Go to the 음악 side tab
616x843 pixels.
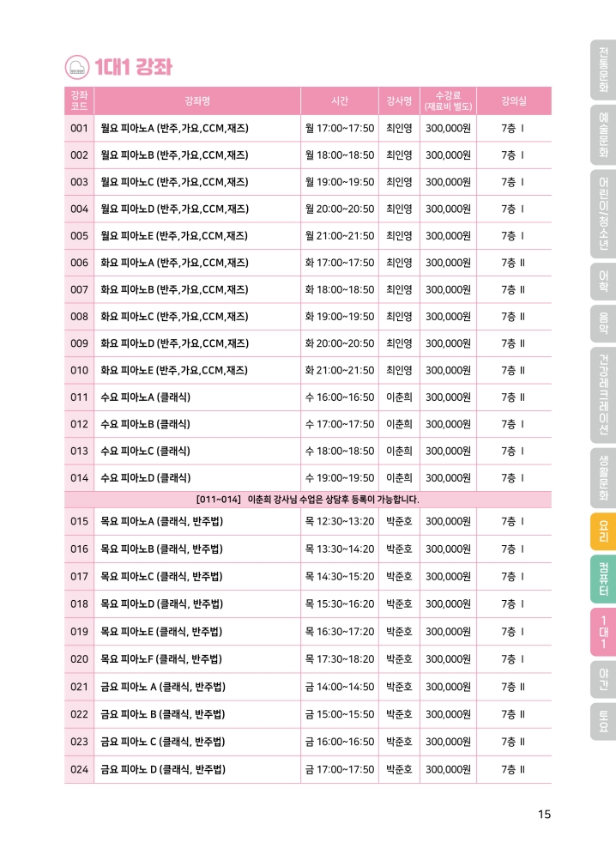[x=602, y=323]
